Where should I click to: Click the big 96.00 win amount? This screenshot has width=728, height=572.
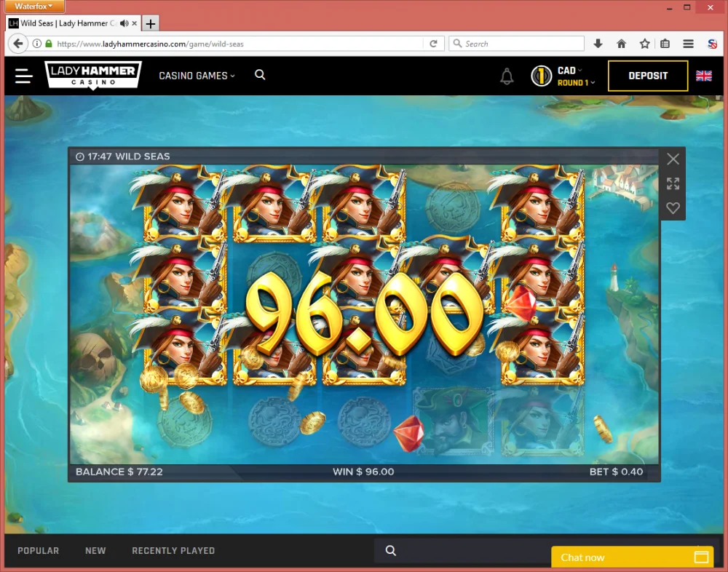pos(365,314)
